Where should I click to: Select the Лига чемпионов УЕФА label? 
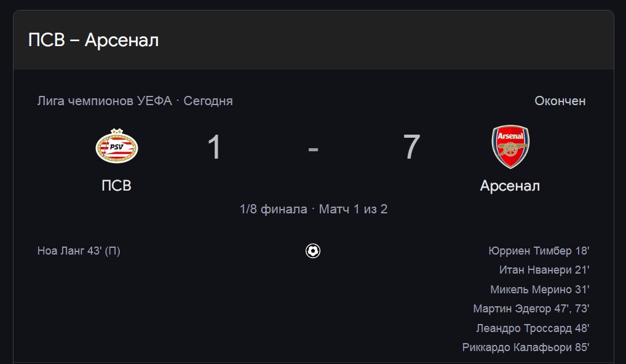[105, 101]
